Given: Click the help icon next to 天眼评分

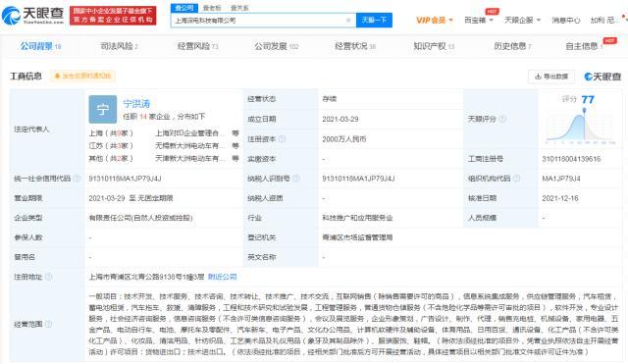Looking at the screenshot, I should coord(502,119).
